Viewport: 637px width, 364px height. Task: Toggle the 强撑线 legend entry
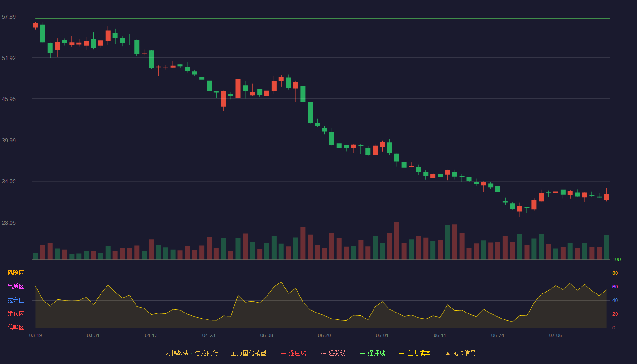coord(373,353)
